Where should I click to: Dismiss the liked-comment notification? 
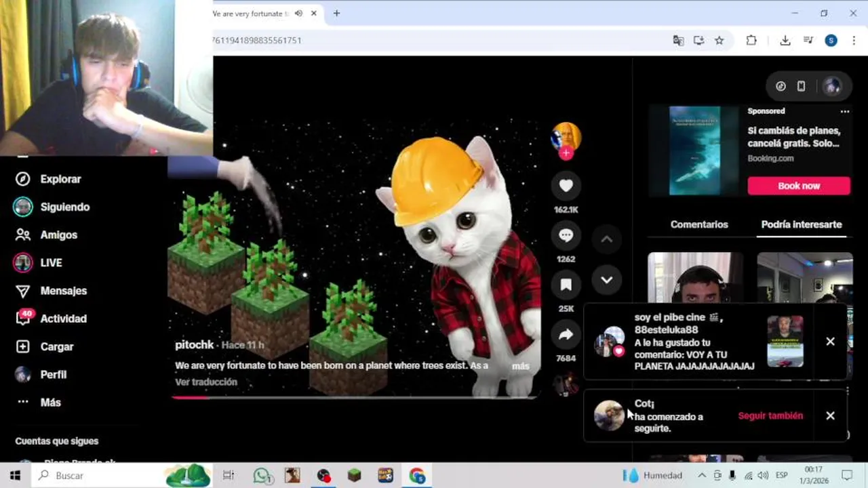(x=830, y=342)
